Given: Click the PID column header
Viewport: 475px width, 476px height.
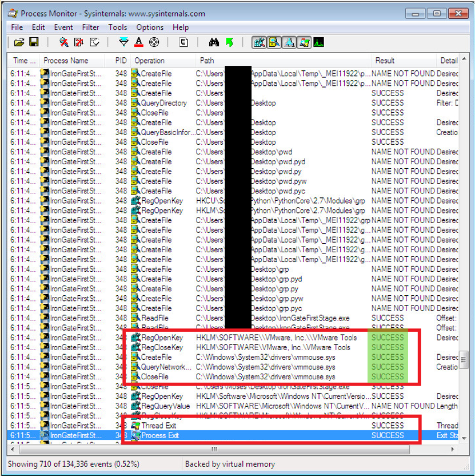Looking at the screenshot, I should [x=118, y=61].
